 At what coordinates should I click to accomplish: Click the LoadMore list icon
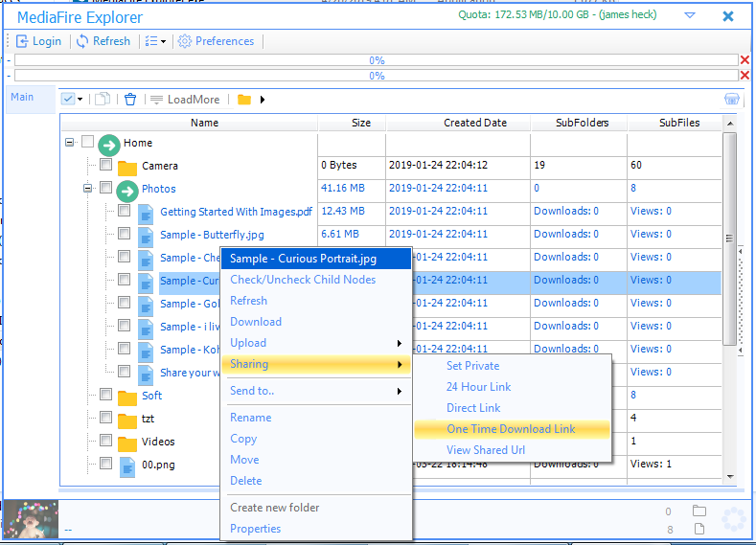coord(156,100)
